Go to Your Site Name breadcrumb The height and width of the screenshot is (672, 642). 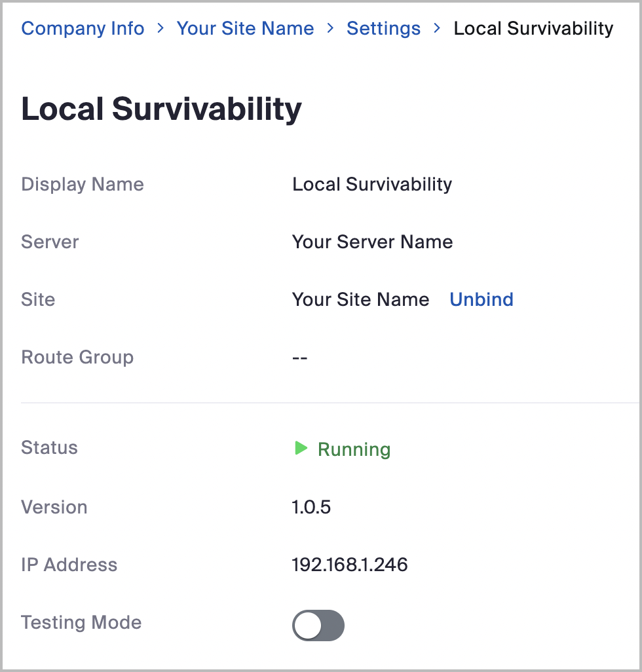click(x=245, y=29)
